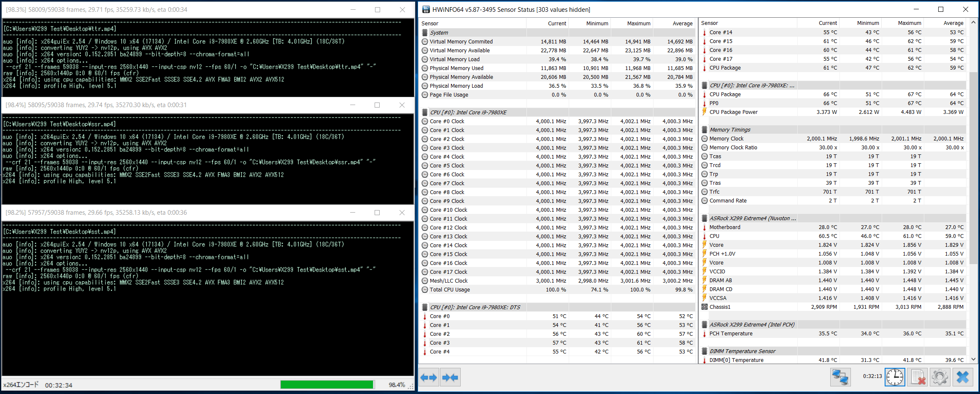Click the expand sensor columns arrows button
The width and height of the screenshot is (980, 394).
429,378
